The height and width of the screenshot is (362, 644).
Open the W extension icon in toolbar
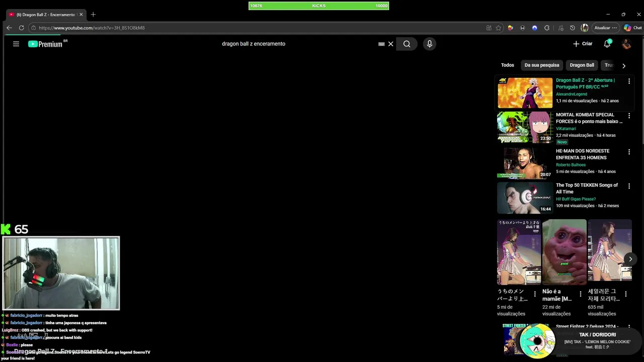522,28
